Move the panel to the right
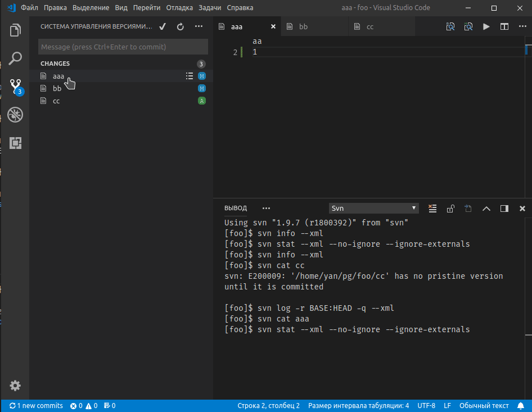The width and height of the screenshot is (532, 412). click(x=504, y=208)
